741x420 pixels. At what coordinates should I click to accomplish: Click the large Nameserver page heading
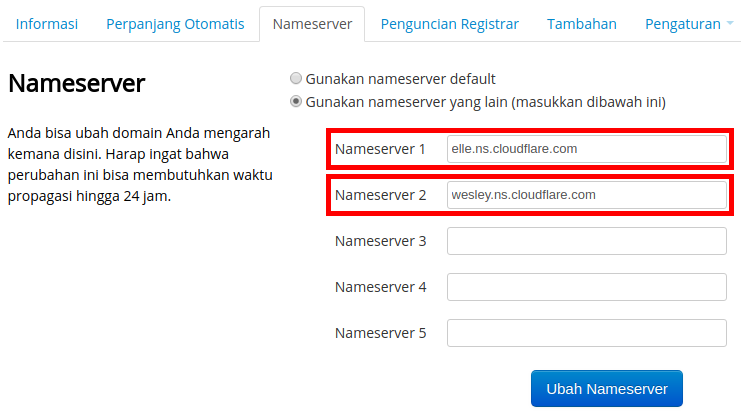click(x=77, y=84)
